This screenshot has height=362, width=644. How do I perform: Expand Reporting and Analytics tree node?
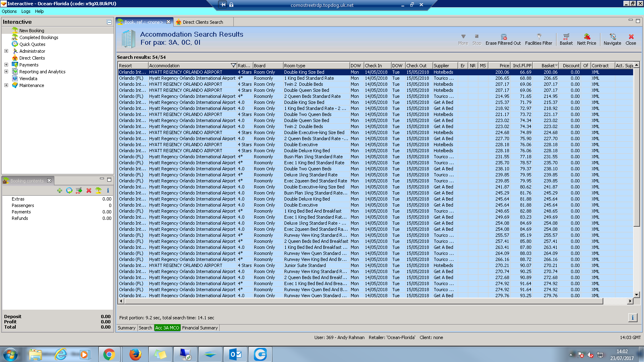tap(6, 72)
